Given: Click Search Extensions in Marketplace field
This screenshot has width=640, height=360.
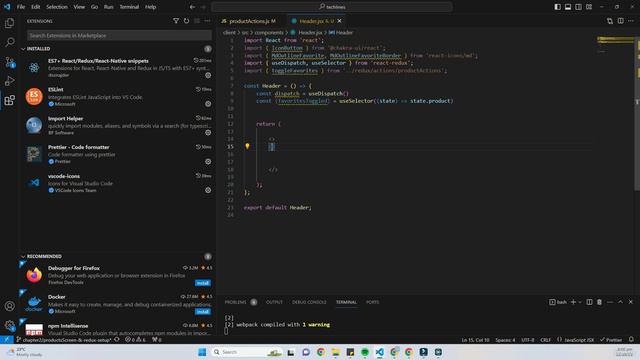Looking at the screenshot, I should pos(119,36).
